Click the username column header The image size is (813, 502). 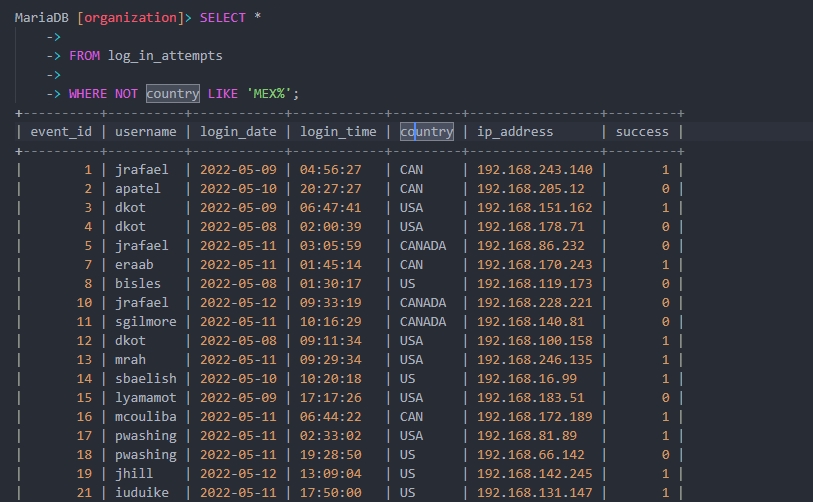[145, 131]
